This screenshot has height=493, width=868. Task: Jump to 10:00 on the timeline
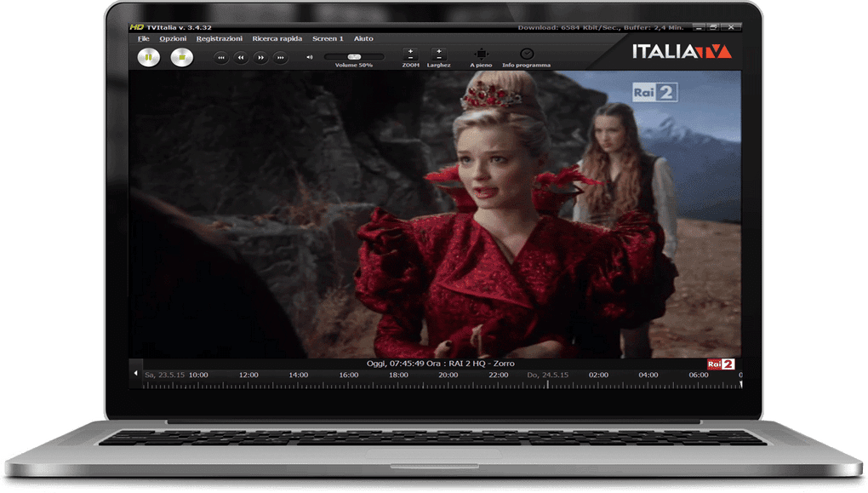click(198, 375)
